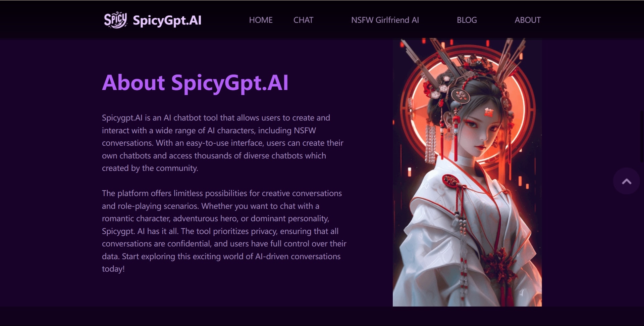The image size is (644, 326).
Task: Click the dark footer band below content
Action: [322, 316]
